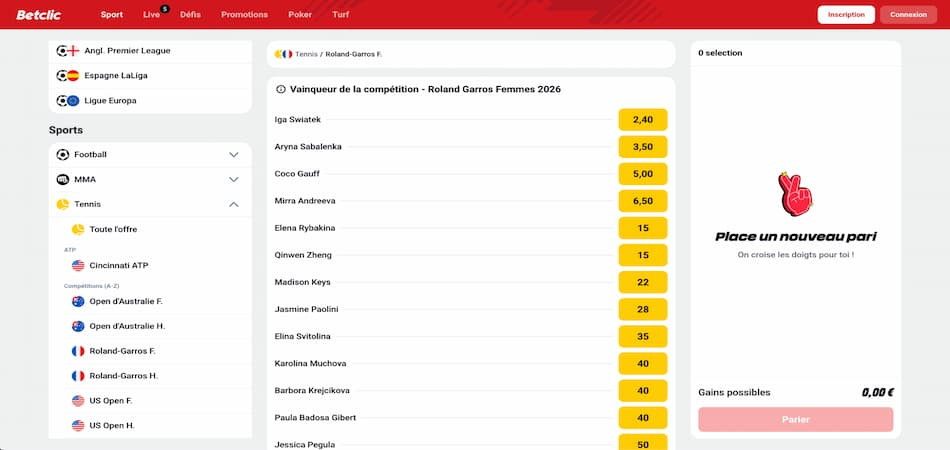Click the Betclic logo
Viewport: 950px width, 450px height.
pos(38,15)
